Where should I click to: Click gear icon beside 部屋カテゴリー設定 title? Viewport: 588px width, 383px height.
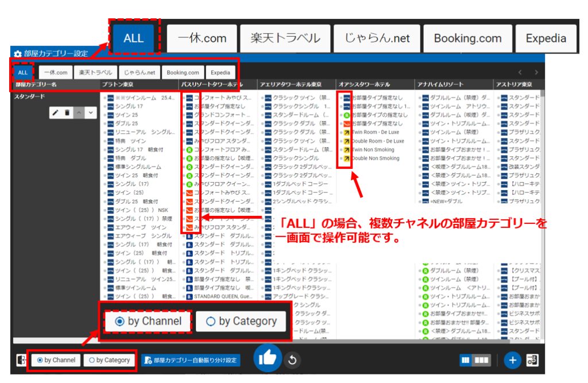pyautogui.click(x=18, y=53)
